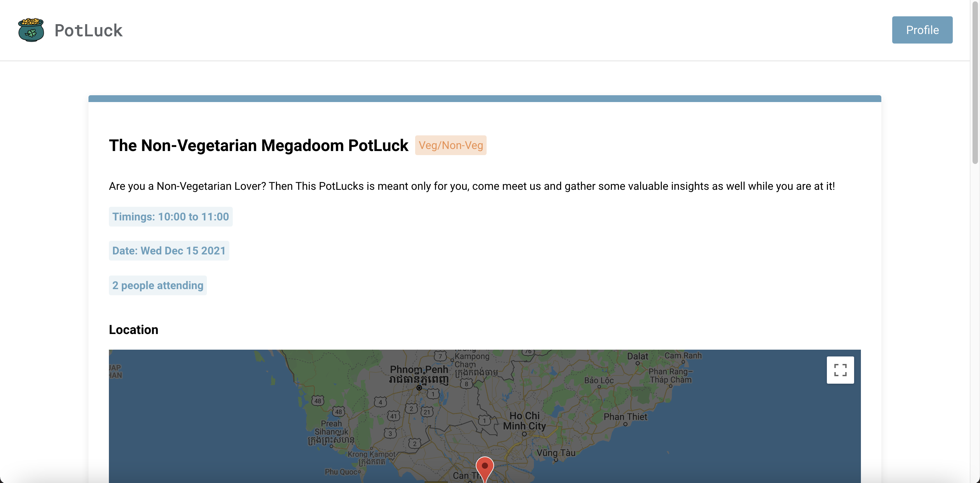Click highway 48 shield icon on map
The image size is (980, 483).
(x=318, y=400)
